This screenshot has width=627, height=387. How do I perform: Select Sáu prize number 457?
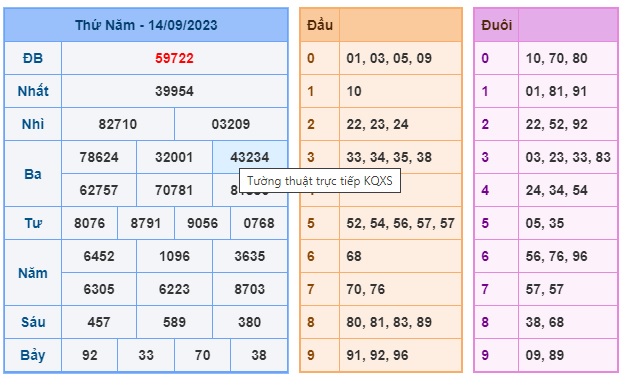(x=99, y=322)
